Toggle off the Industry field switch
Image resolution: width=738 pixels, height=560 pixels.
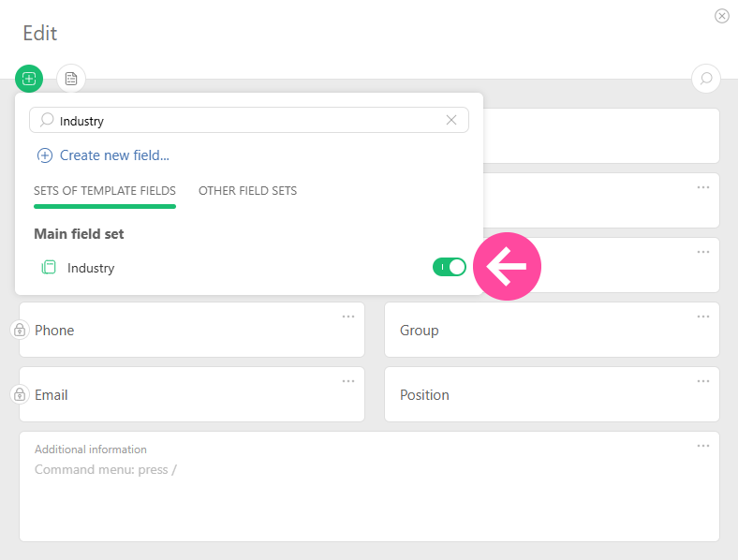tap(449, 268)
